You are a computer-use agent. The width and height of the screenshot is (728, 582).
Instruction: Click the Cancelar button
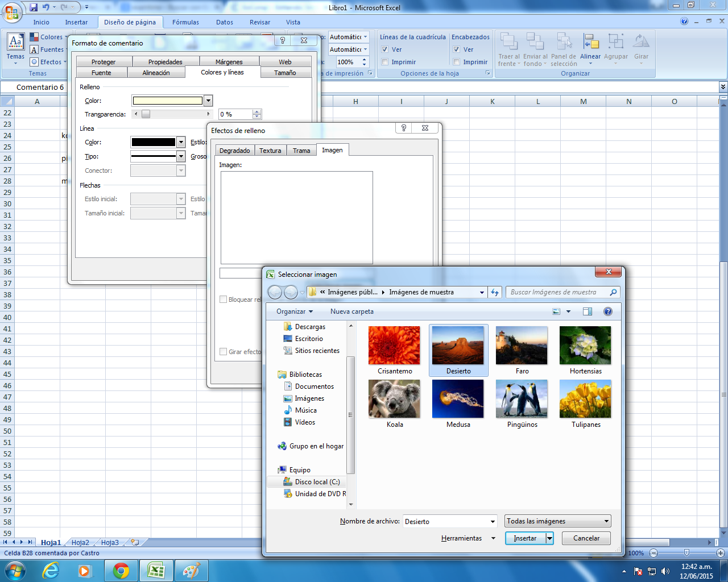pyautogui.click(x=586, y=538)
